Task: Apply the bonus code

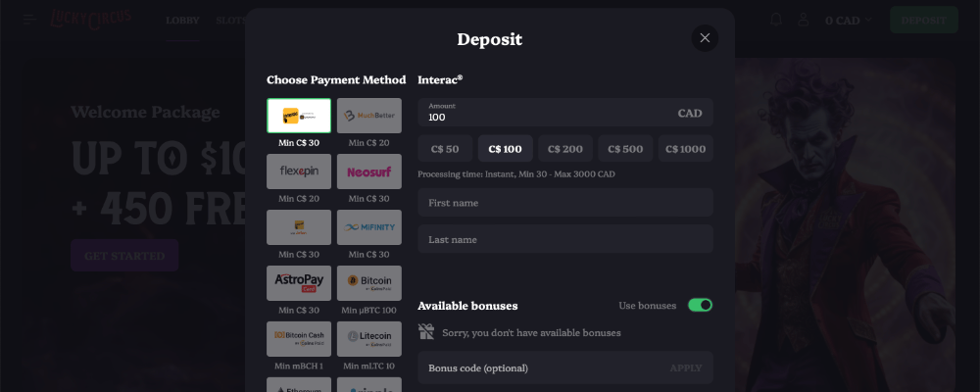Action: [x=686, y=367]
